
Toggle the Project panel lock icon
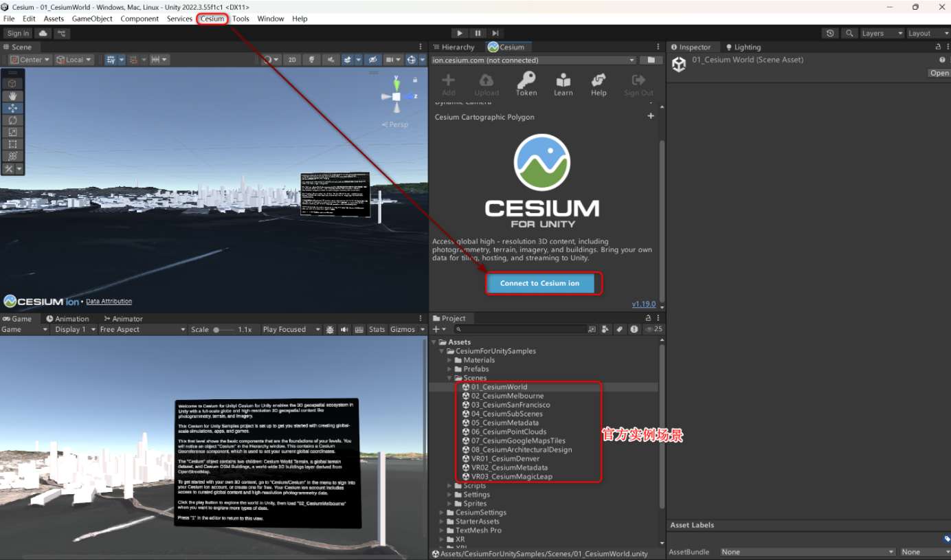click(648, 318)
